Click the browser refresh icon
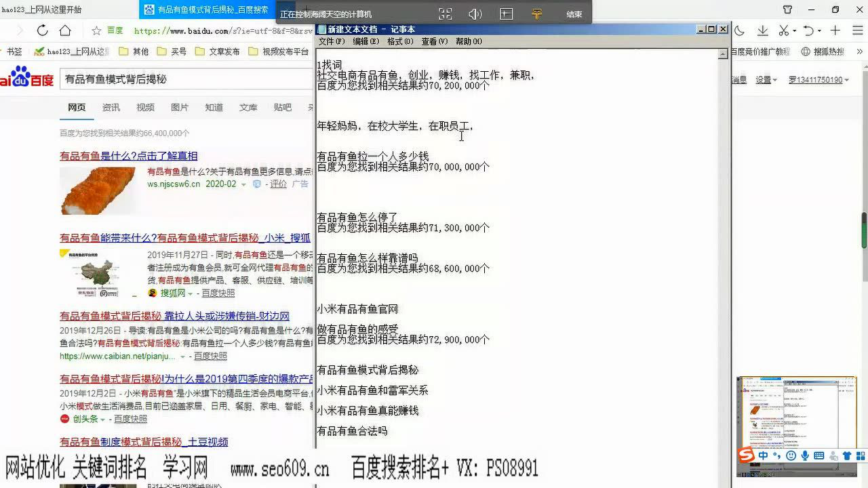868x488 pixels. pos(42,30)
